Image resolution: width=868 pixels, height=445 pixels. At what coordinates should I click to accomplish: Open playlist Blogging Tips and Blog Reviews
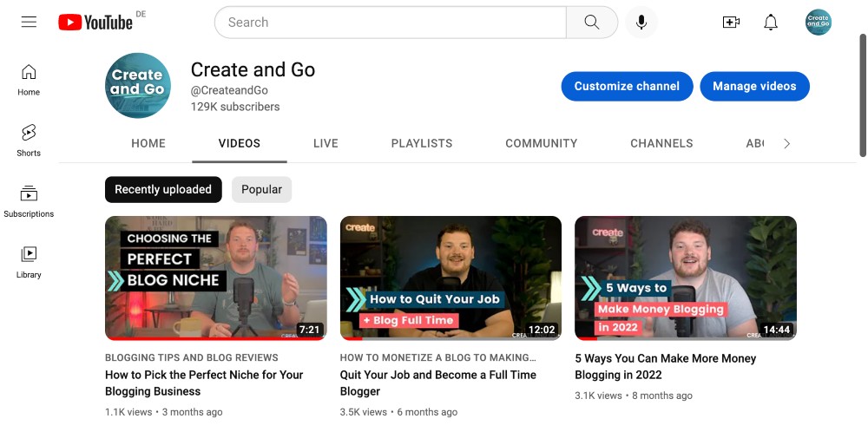[192, 357]
